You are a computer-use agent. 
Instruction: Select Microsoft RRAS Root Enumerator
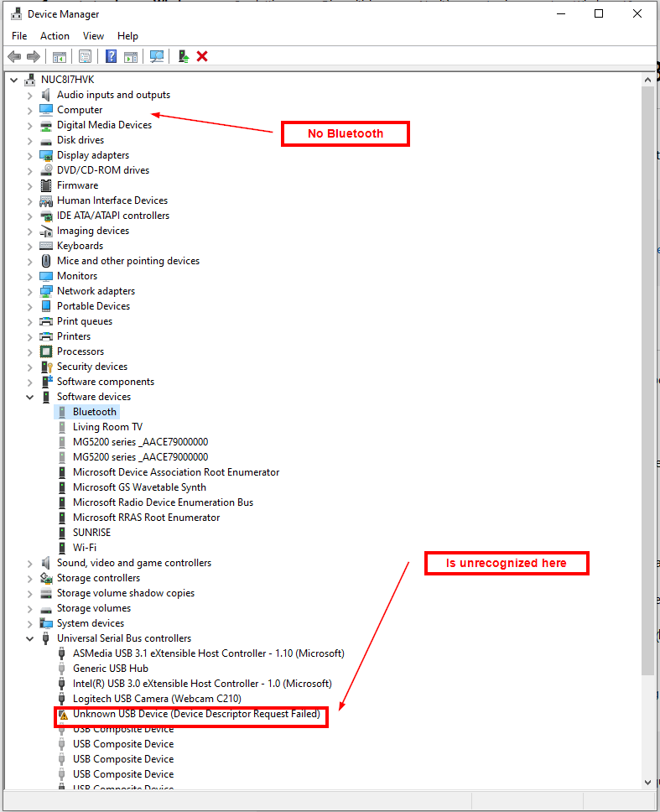point(146,518)
